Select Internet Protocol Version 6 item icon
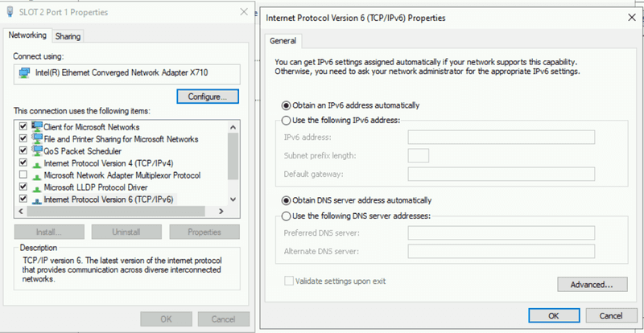This screenshot has height=333, width=644. 36,199
